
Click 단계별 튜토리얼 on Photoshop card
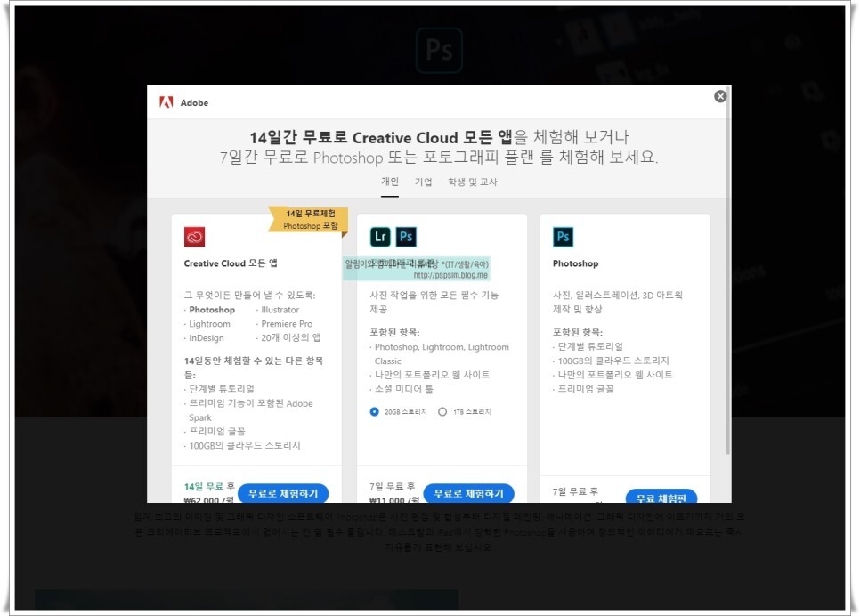pyautogui.click(x=590, y=346)
